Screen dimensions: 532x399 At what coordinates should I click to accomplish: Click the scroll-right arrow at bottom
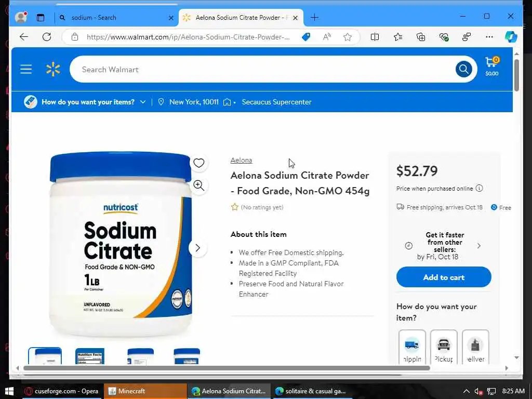coord(507,368)
